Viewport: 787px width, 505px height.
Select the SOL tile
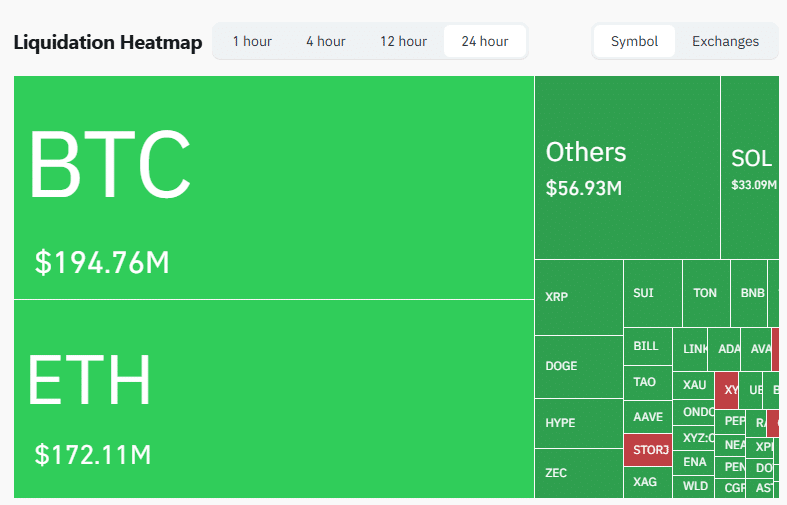click(x=750, y=168)
